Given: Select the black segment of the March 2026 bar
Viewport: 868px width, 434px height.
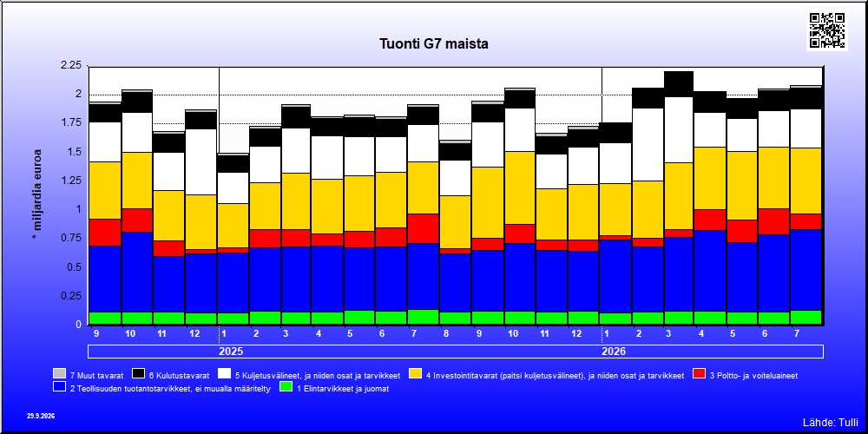Looking at the screenshot, I should click(x=678, y=84).
